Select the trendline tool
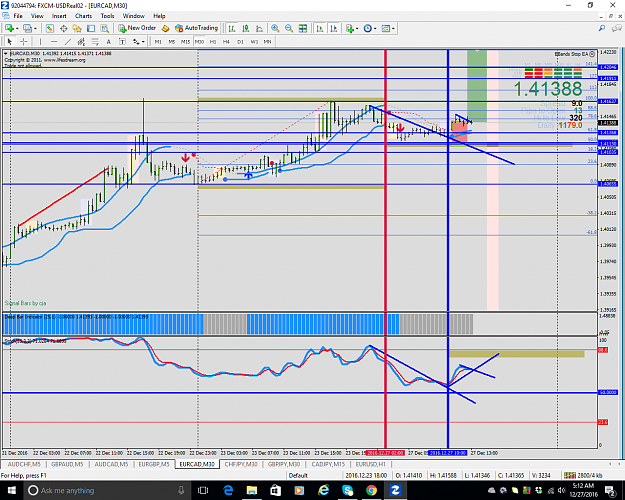625x500 pixels. point(68,41)
